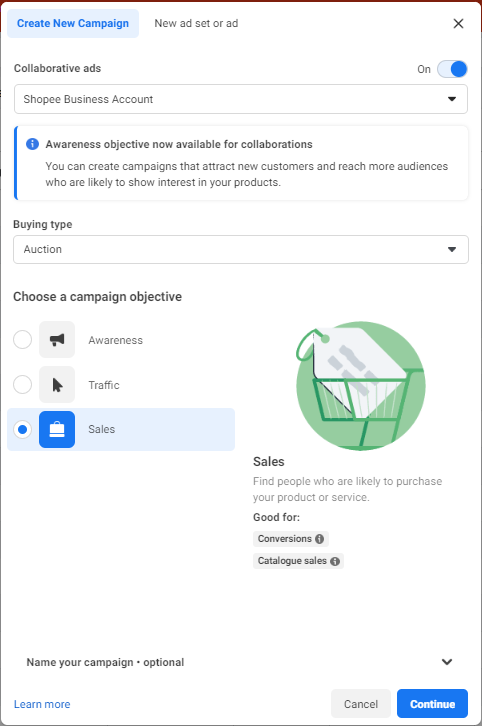Select the Traffic radio button
The height and width of the screenshot is (726, 482).
click(x=23, y=385)
